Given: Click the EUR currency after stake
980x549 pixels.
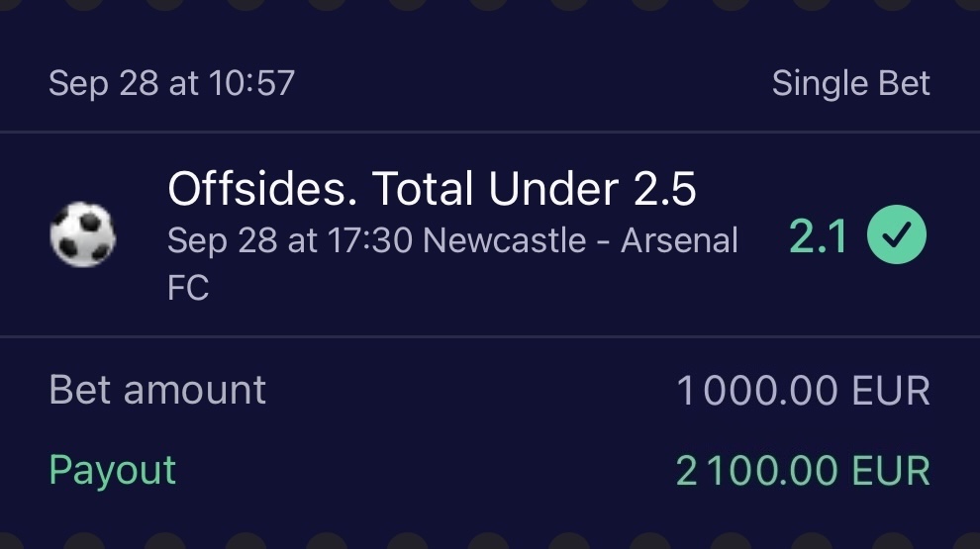Looking at the screenshot, I should [x=888, y=392].
